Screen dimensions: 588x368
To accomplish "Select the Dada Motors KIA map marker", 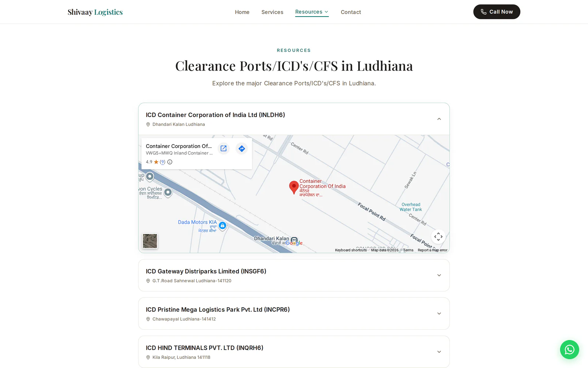I will (222, 226).
